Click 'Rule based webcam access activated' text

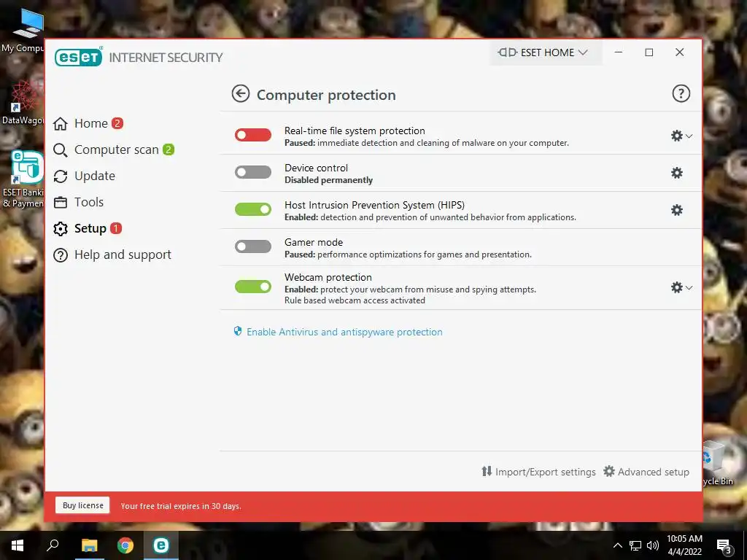coord(355,300)
